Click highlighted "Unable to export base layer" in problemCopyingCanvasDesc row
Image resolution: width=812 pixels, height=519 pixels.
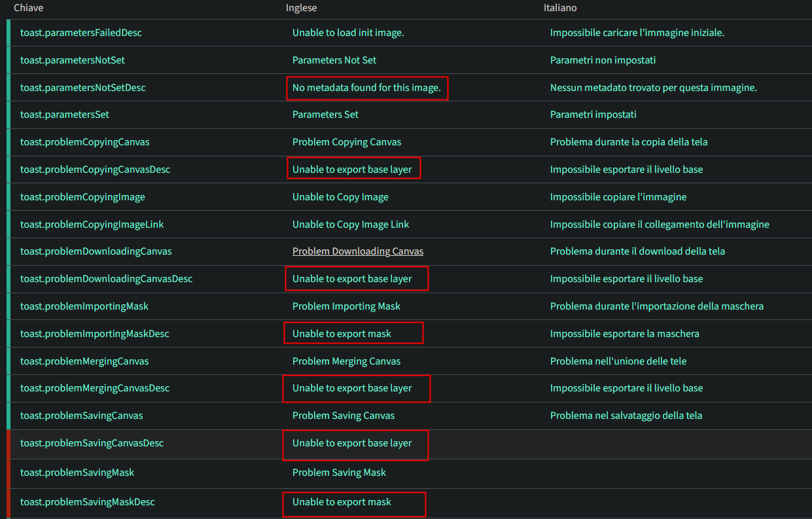click(353, 168)
